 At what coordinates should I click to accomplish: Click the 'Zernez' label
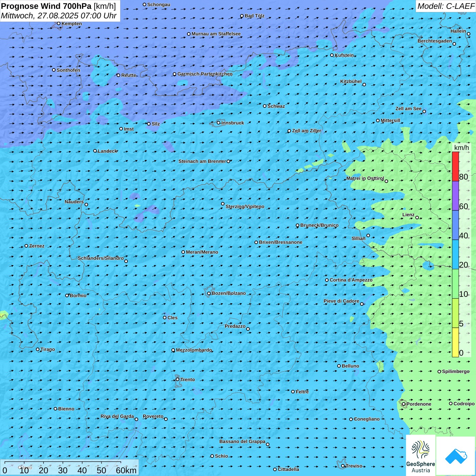click(x=37, y=246)
